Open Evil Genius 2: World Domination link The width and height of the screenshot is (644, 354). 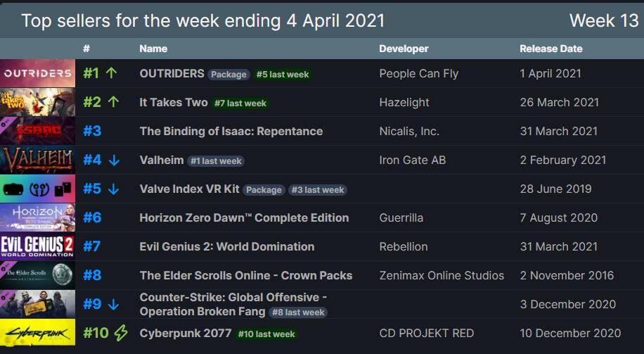click(226, 246)
